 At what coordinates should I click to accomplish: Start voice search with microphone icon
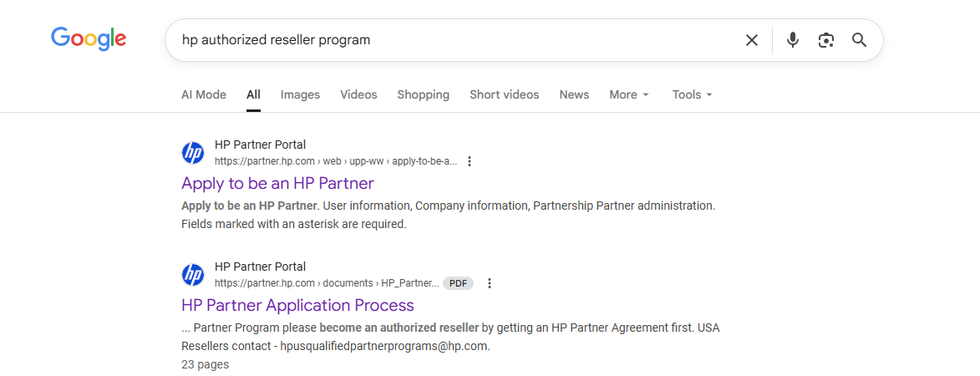[793, 40]
